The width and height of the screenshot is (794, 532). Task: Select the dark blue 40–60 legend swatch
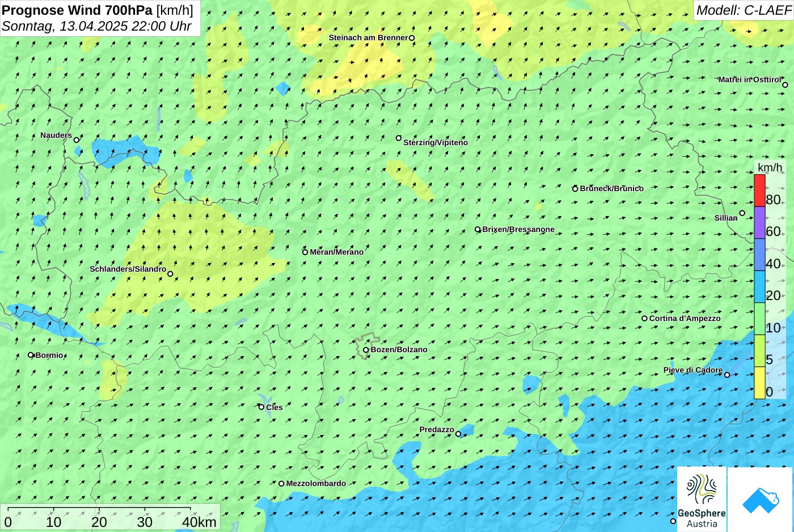pyautogui.click(x=759, y=255)
